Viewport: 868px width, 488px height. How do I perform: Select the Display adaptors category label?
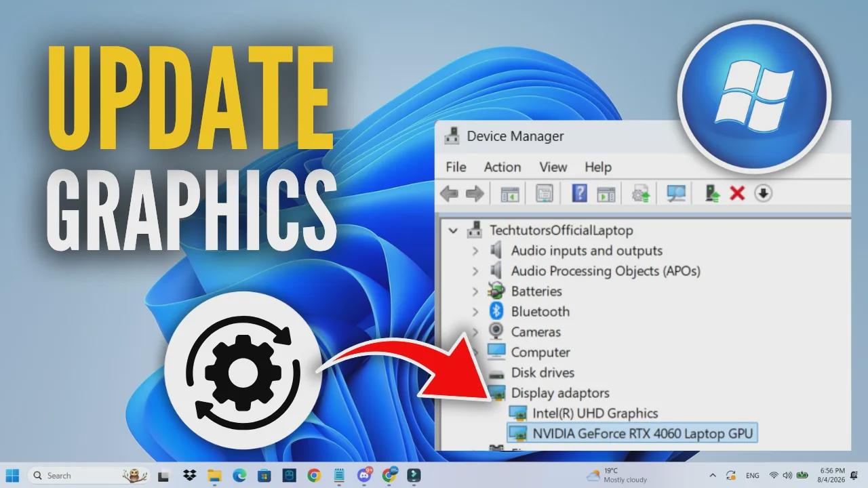tap(560, 392)
